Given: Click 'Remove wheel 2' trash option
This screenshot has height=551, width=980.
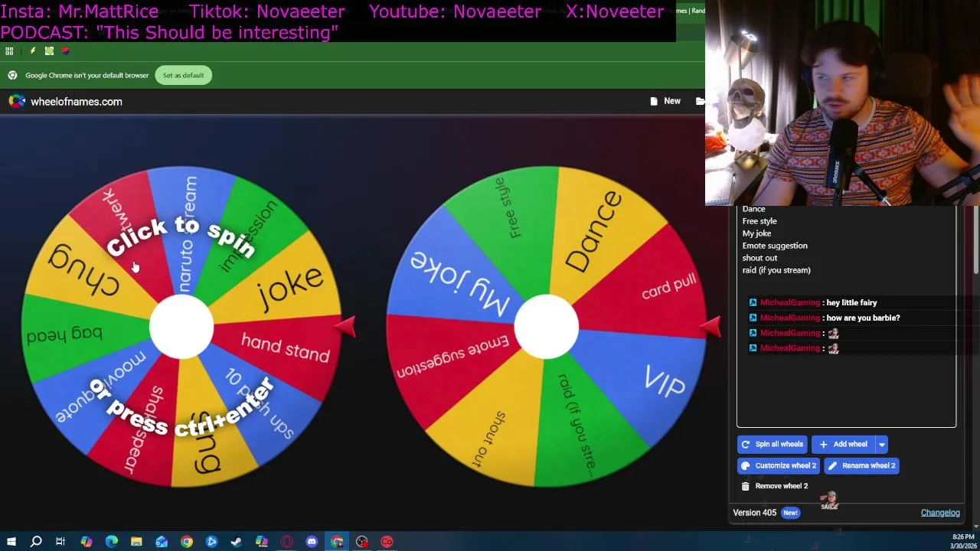Looking at the screenshot, I should [774, 486].
